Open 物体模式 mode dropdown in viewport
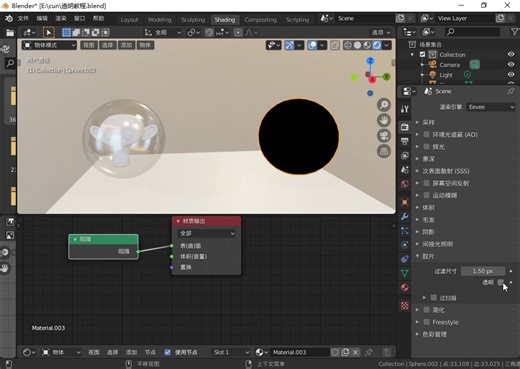This screenshot has width=520, height=369. coord(49,45)
